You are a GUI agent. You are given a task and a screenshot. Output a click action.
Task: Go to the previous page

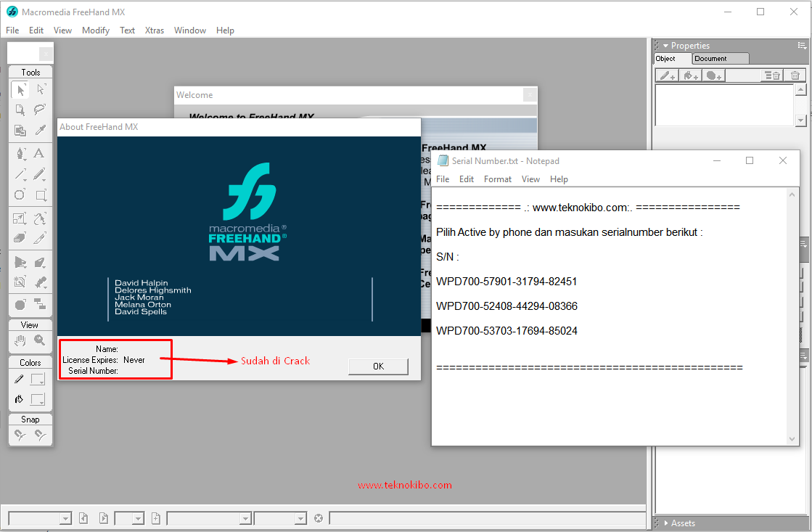pyautogui.click(x=83, y=518)
